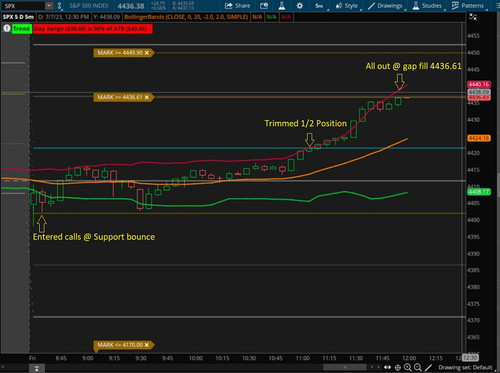Click the orange 4424.16 price bubble

(x=479, y=138)
